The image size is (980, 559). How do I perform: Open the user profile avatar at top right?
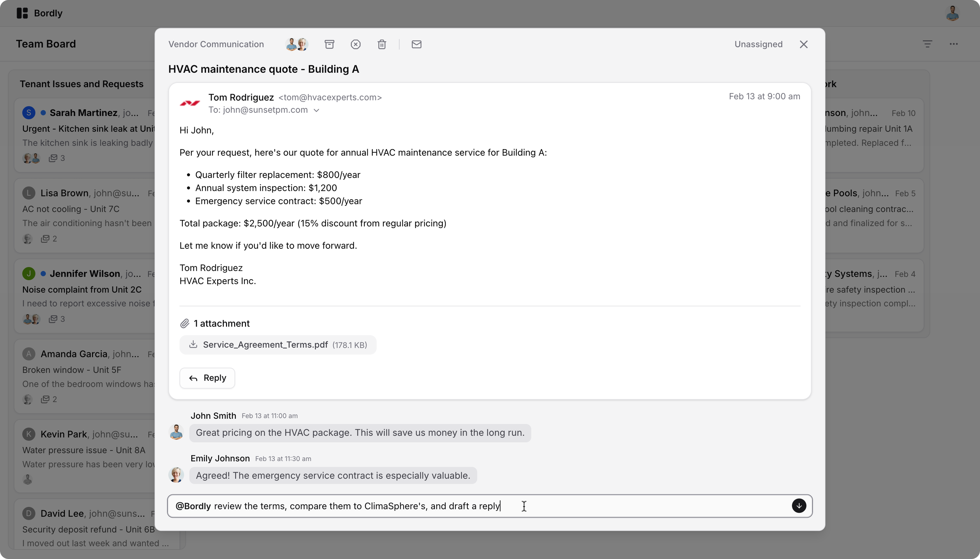952,13
